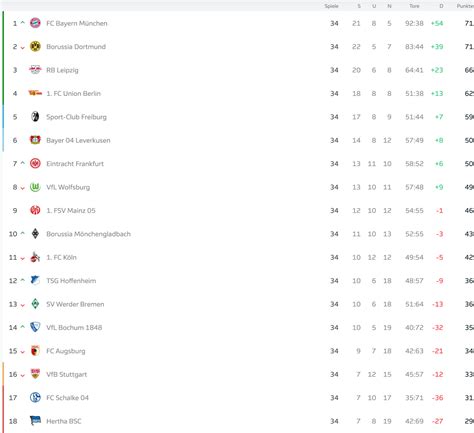Click the SV Werder Bremen crest
474x433 pixels.
(x=35, y=304)
